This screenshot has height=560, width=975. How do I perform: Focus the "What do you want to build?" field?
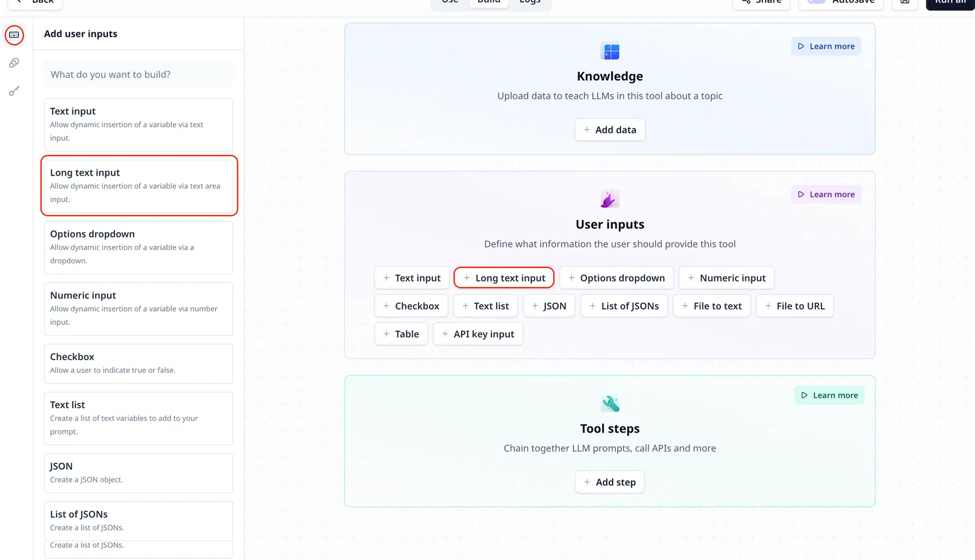click(x=138, y=74)
